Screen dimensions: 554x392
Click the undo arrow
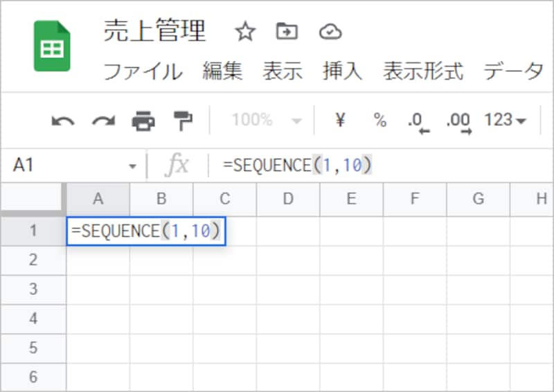coord(63,121)
